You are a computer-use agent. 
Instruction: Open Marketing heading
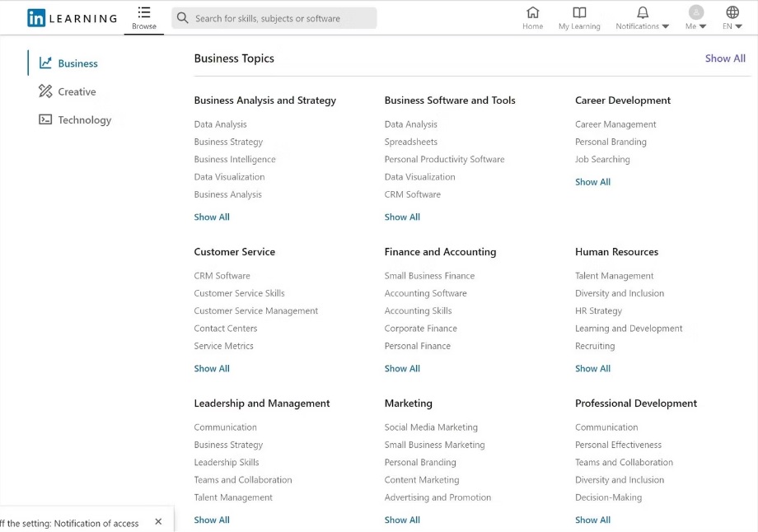pyautogui.click(x=408, y=404)
